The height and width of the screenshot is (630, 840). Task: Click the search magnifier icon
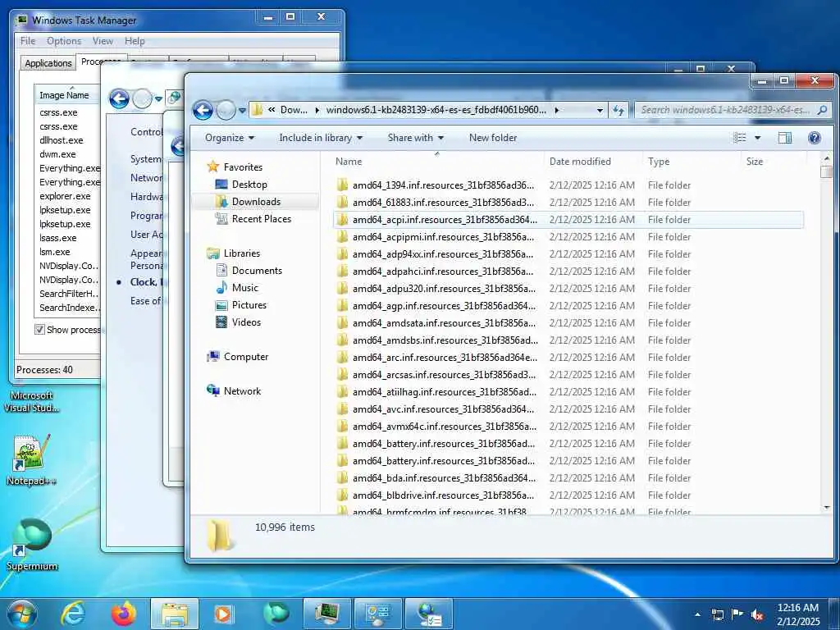pos(822,111)
